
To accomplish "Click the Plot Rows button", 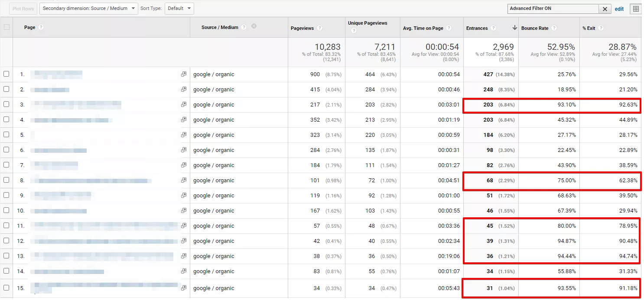I will click(x=23, y=9).
